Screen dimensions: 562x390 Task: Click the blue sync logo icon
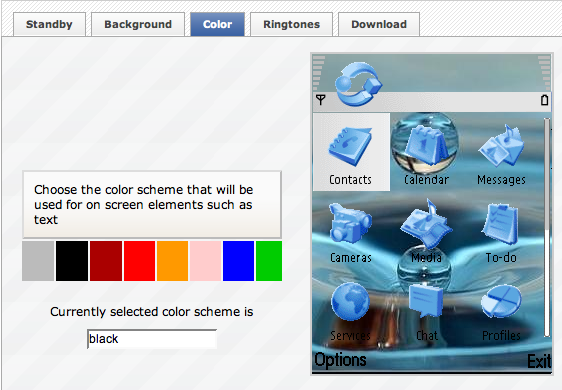[359, 84]
